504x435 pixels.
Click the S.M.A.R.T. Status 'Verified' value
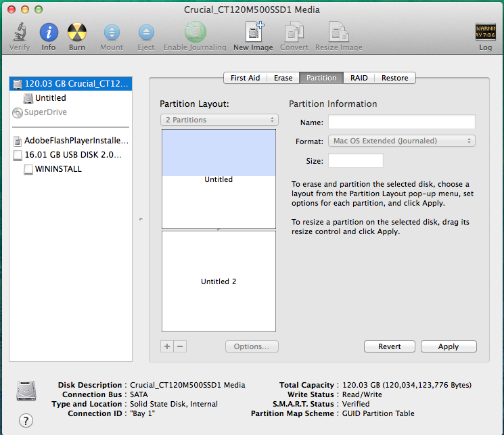point(355,404)
